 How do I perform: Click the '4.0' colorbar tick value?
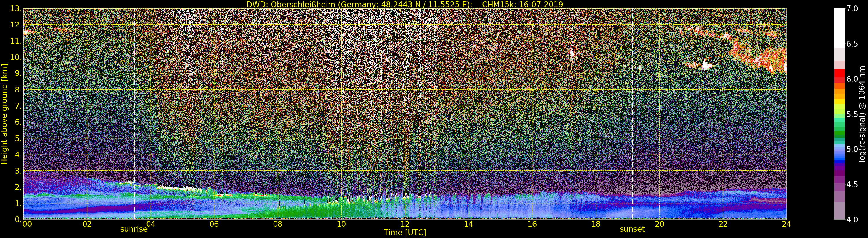tap(852, 220)
